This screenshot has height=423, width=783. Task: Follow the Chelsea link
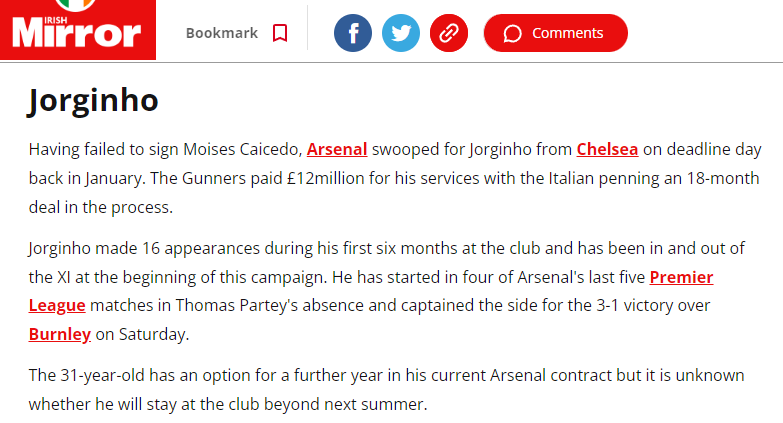[x=607, y=150]
